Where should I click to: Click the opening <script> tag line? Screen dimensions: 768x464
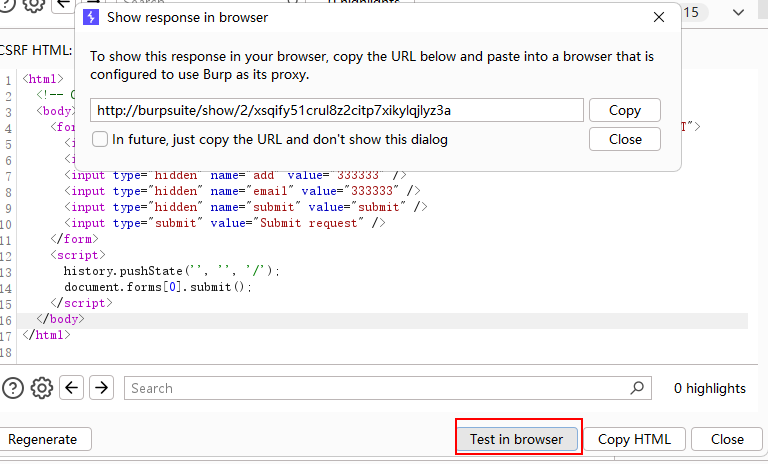point(78,255)
